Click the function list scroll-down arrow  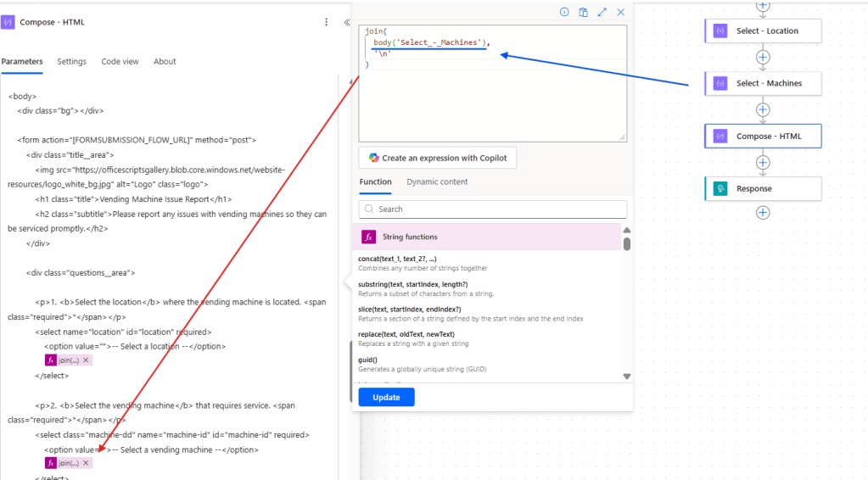(x=627, y=376)
